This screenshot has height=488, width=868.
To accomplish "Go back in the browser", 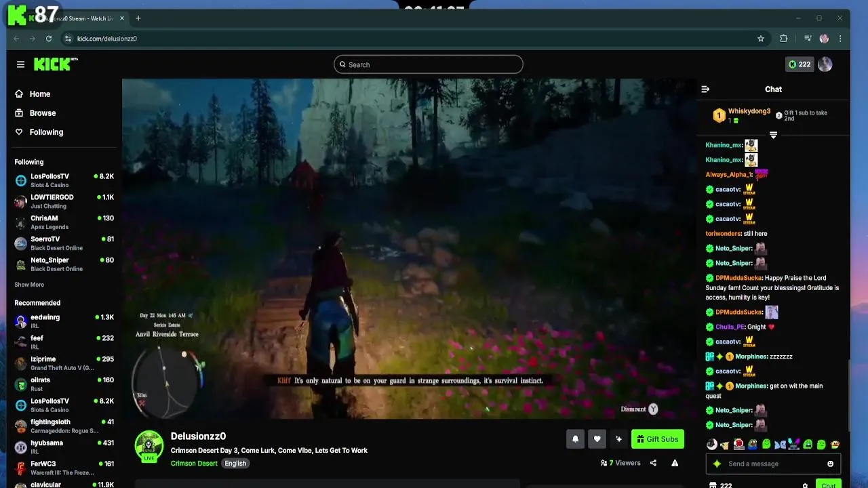I will point(16,39).
